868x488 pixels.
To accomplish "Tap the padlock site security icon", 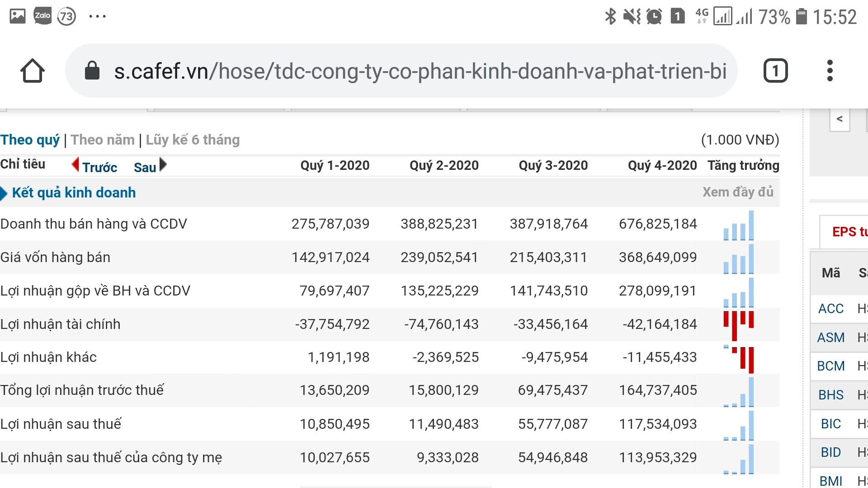I will (92, 71).
